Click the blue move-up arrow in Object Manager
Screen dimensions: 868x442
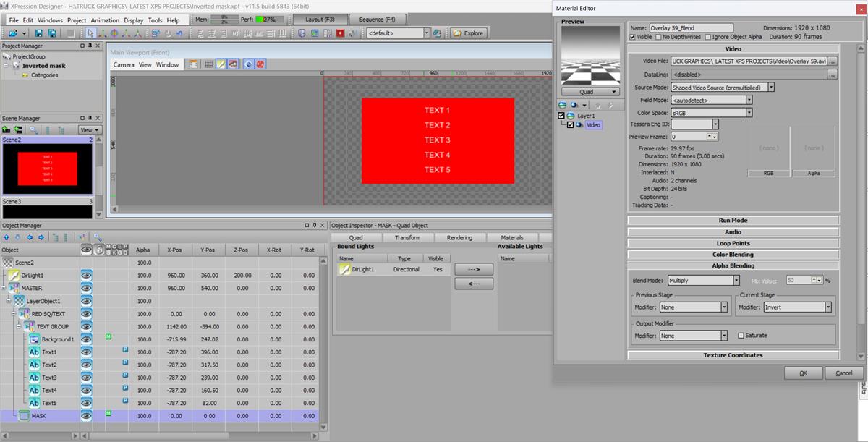click(x=7, y=237)
